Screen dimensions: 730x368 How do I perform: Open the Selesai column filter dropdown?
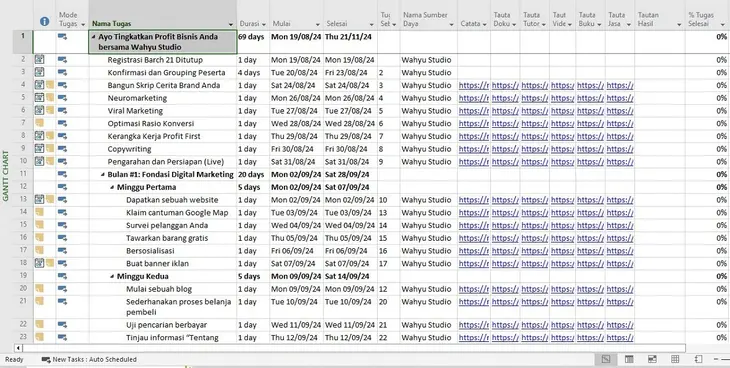pos(372,24)
